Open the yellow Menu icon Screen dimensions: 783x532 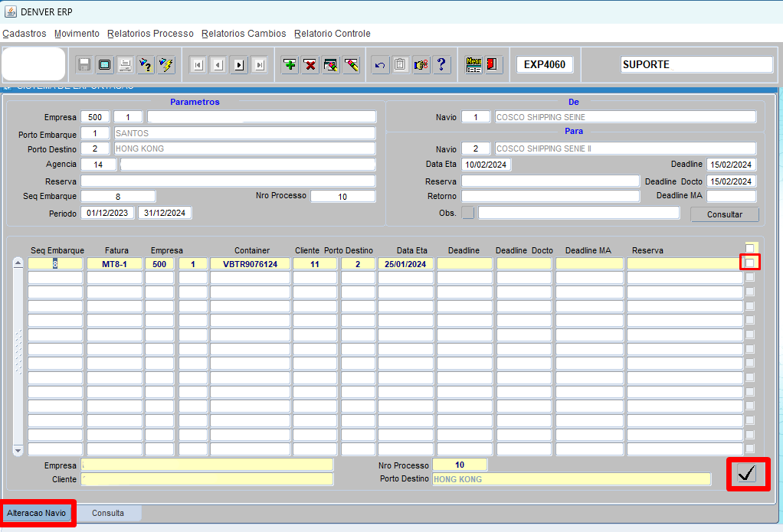click(473, 65)
